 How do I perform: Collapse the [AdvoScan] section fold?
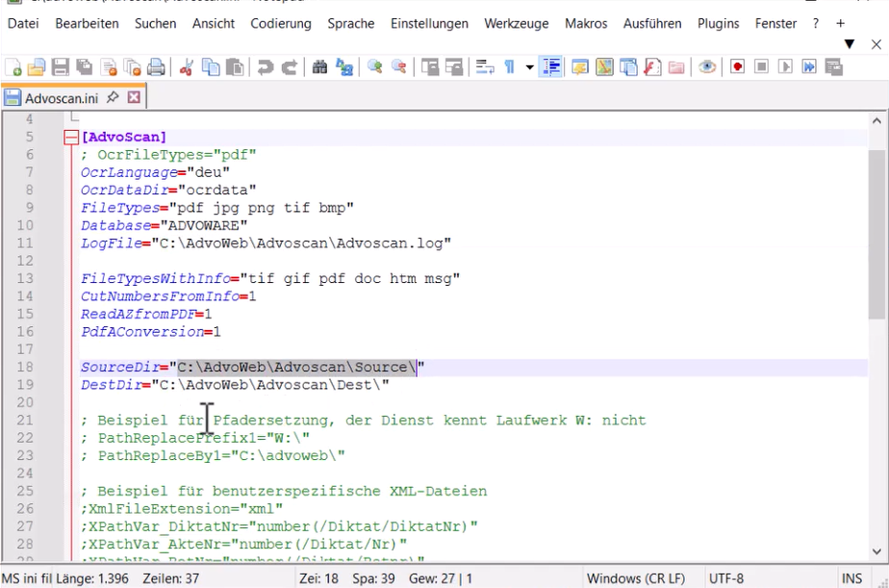71,138
